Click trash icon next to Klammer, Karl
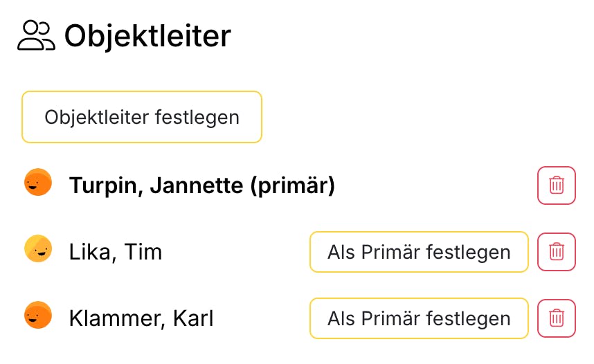 click(556, 318)
